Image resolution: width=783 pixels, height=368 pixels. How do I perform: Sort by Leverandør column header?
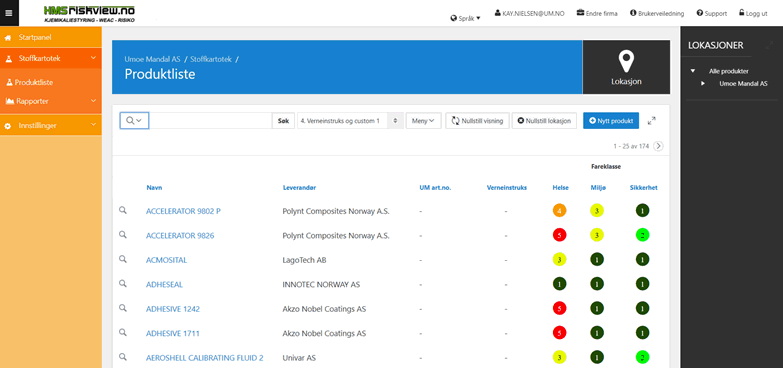click(300, 188)
